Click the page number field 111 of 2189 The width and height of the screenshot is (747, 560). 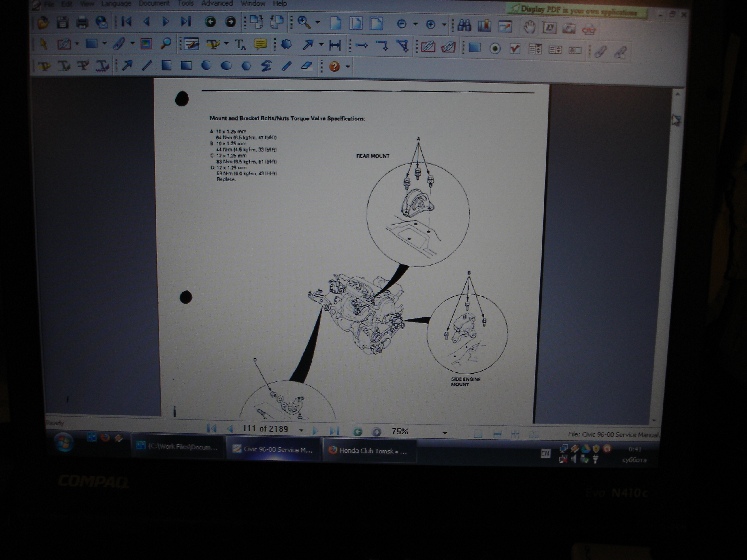coord(265,429)
